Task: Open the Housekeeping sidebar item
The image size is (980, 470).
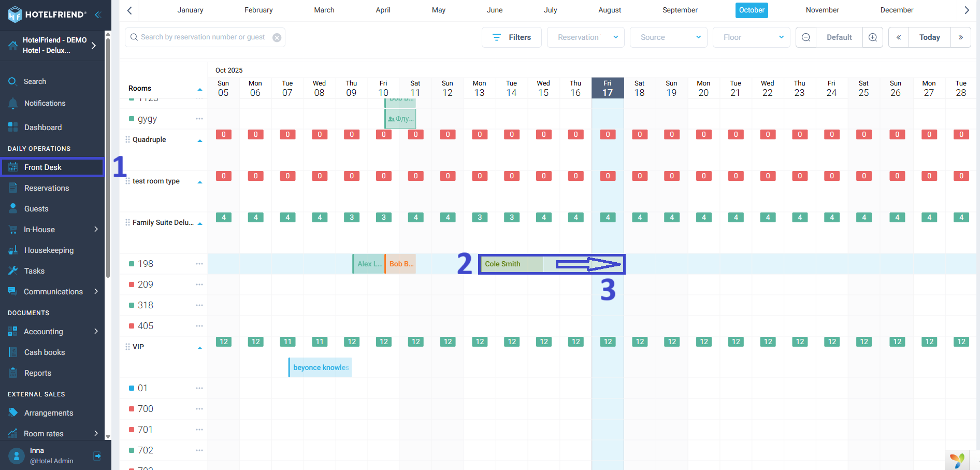Action: pos(49,250)
